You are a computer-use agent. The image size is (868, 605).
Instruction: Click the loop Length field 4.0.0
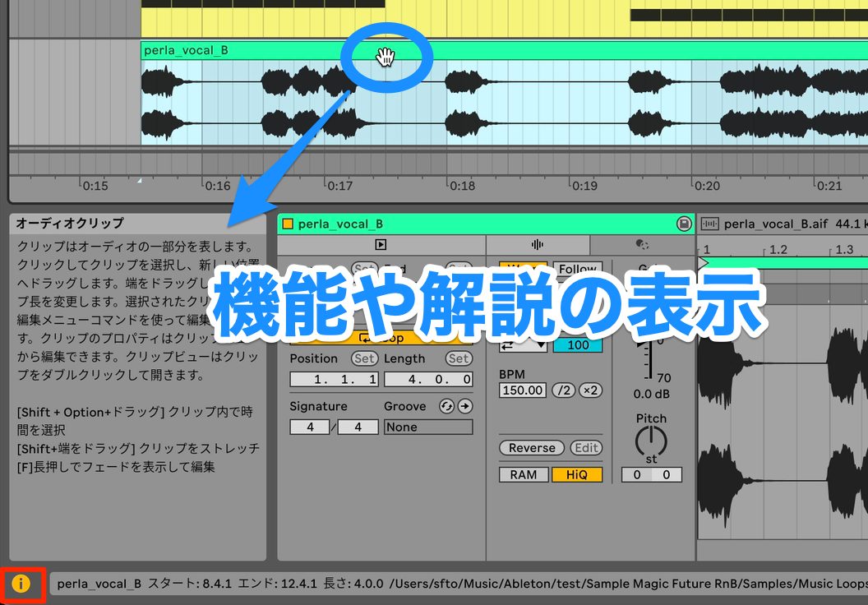[428, 379]
